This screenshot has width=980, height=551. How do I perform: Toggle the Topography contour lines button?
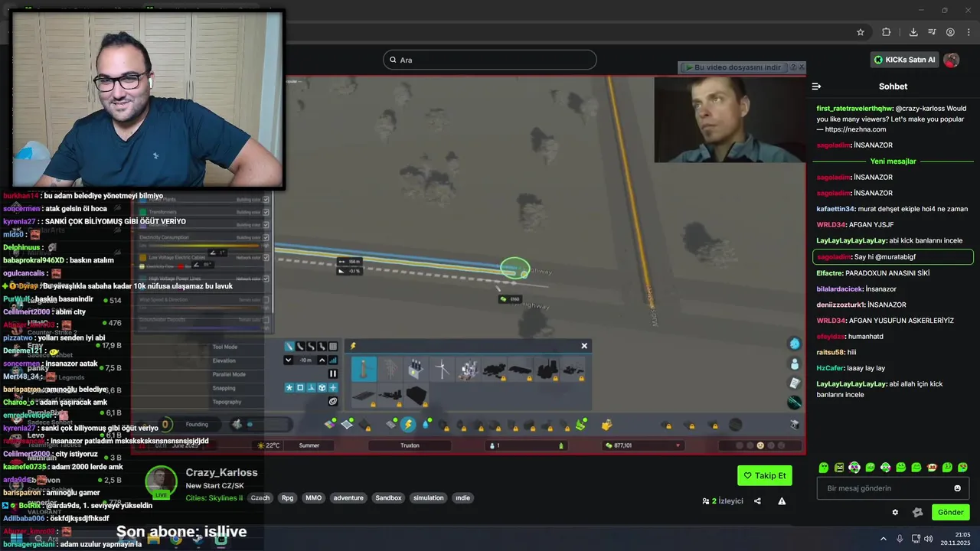333,402
